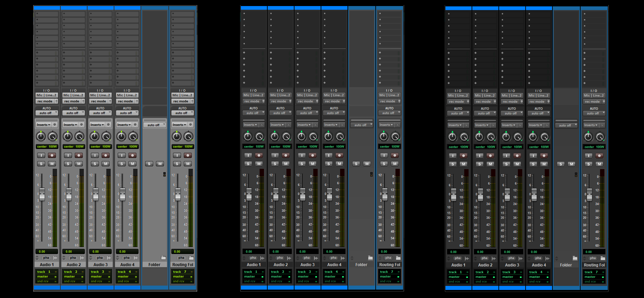Solo Audio 2 in the middle mixer
644x298 pixels.
click(275, 164)
